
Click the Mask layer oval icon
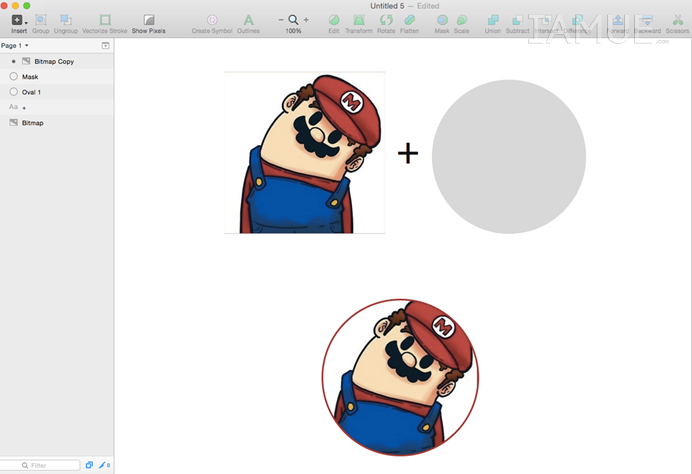[14, 76]
